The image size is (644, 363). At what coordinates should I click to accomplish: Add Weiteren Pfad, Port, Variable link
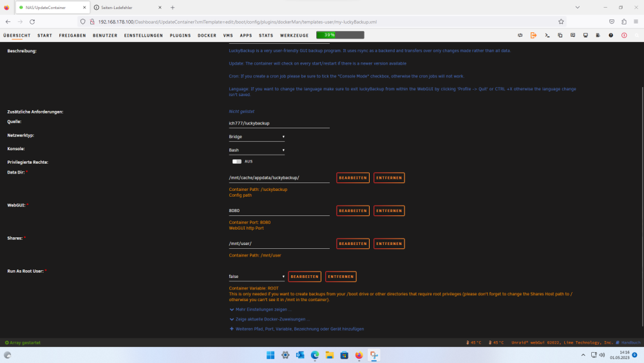pyautogui.click(x=296, y=329)
